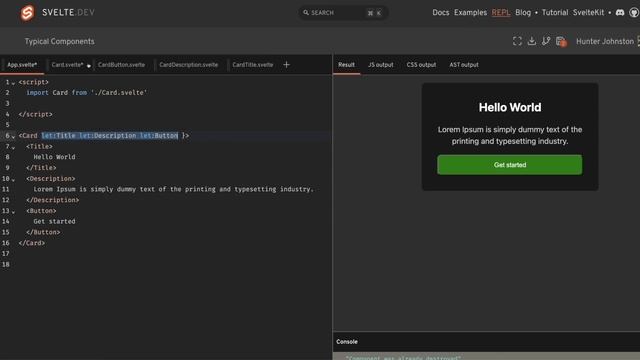Open the Docs link
Screen dimensions: 640x360
(x=441, y=13)
